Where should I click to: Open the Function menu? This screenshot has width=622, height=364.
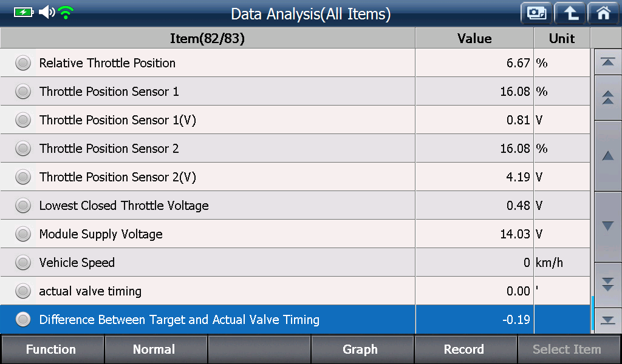coord(52,349)
